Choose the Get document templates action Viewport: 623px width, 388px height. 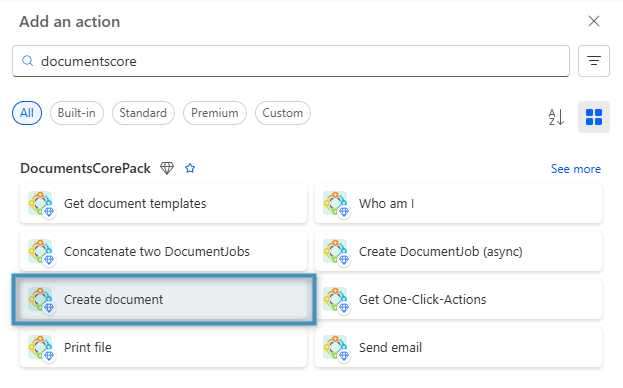tap(163, 203)
